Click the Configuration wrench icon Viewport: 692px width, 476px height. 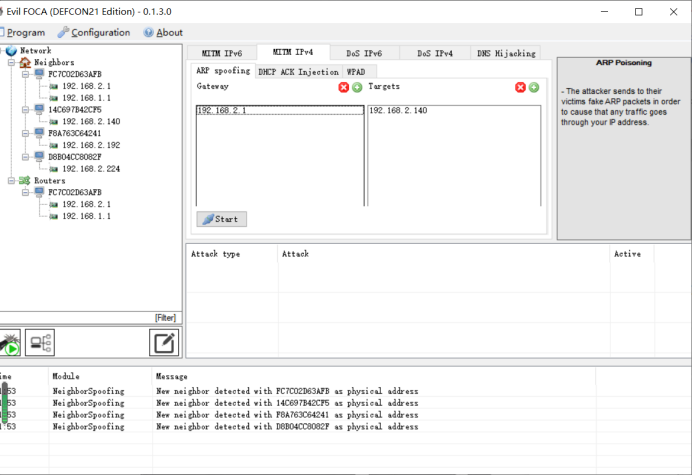(63, 32)
